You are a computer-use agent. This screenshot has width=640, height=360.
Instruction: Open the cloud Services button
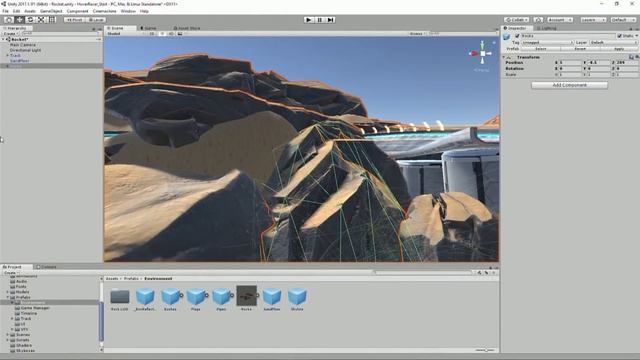(x=538, y=20)
